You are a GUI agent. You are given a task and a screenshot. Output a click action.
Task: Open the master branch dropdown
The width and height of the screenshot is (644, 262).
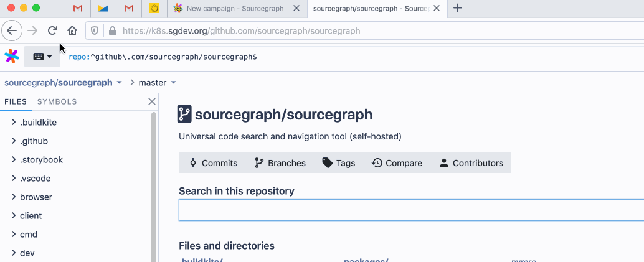pos(173,83)
